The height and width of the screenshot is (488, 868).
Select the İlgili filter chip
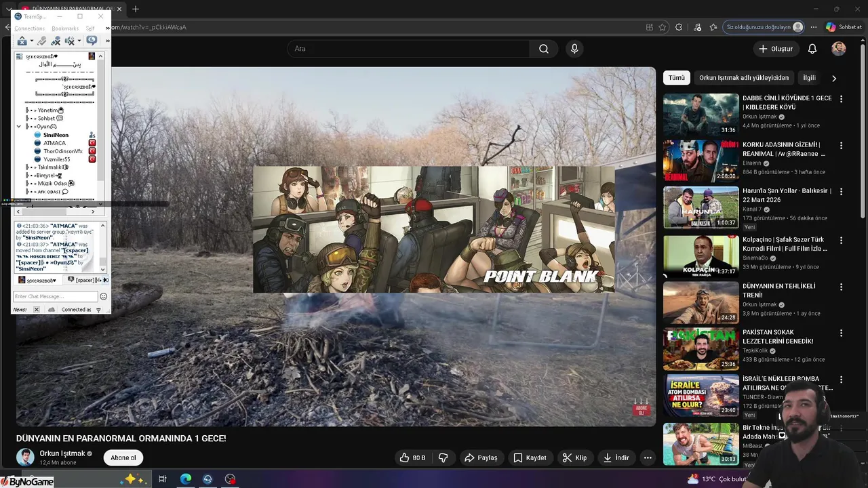click(809, 78)
